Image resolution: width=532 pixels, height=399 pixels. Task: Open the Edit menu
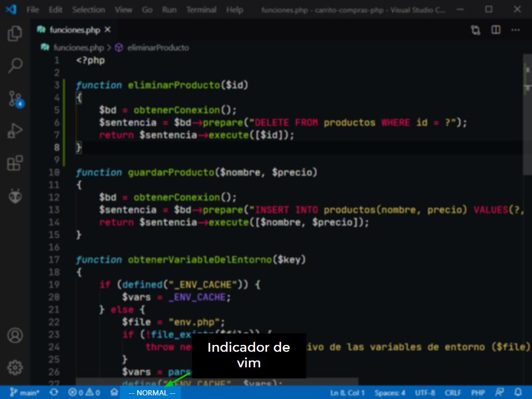[55, 10]
